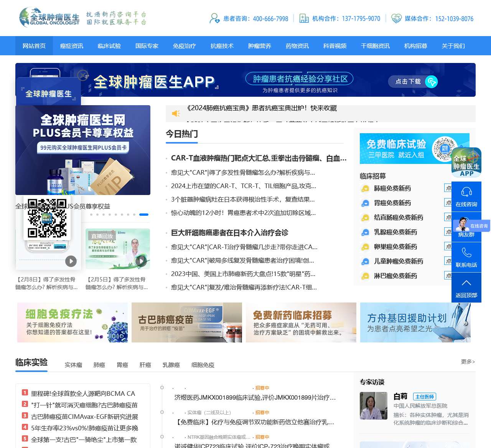Open the 免疫治疗 navigation menu item
Image resolution: width=491 pixels, height=448 pixels.
[x=184, y=46]
